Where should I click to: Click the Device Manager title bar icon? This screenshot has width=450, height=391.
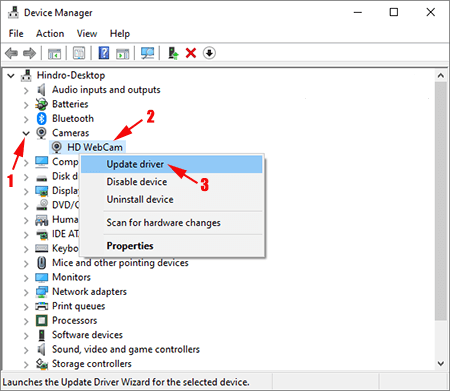tap(13, 13)
